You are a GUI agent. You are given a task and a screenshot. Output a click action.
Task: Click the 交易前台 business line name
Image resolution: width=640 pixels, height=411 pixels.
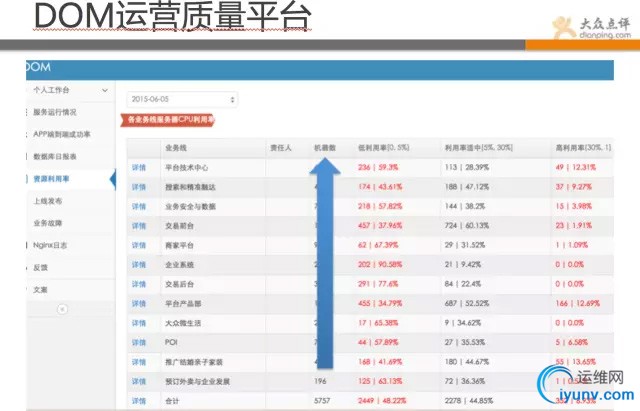point(179,226)
